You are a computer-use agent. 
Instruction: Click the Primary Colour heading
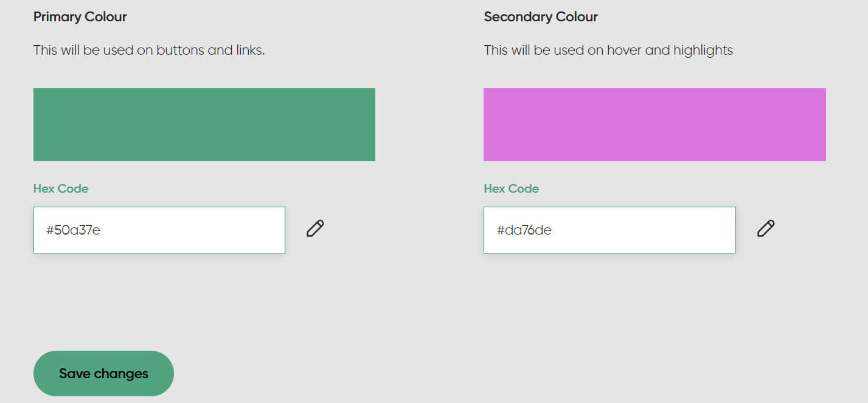pos(80,17)
